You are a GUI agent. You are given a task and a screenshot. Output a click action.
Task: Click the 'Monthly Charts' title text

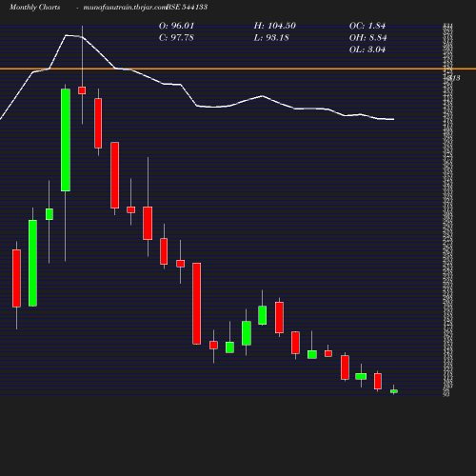[35, 7]
